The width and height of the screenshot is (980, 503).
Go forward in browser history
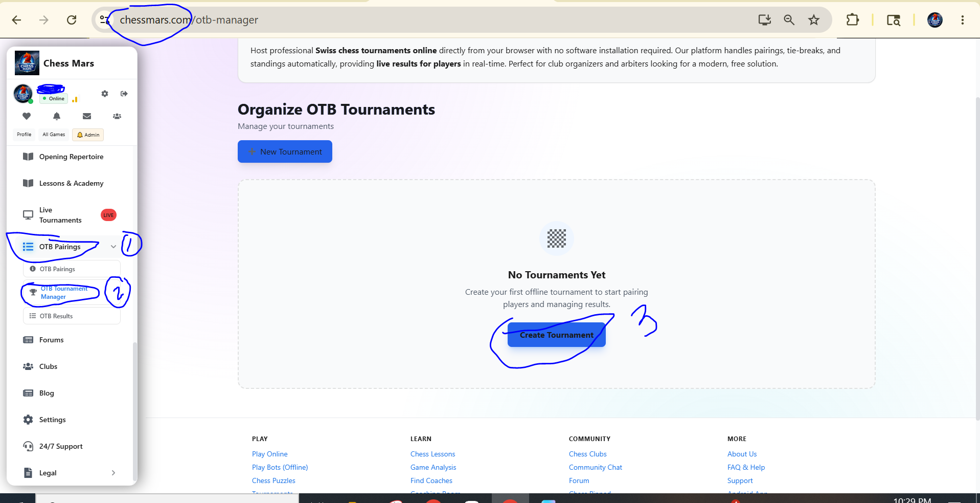tap(44, 20)
